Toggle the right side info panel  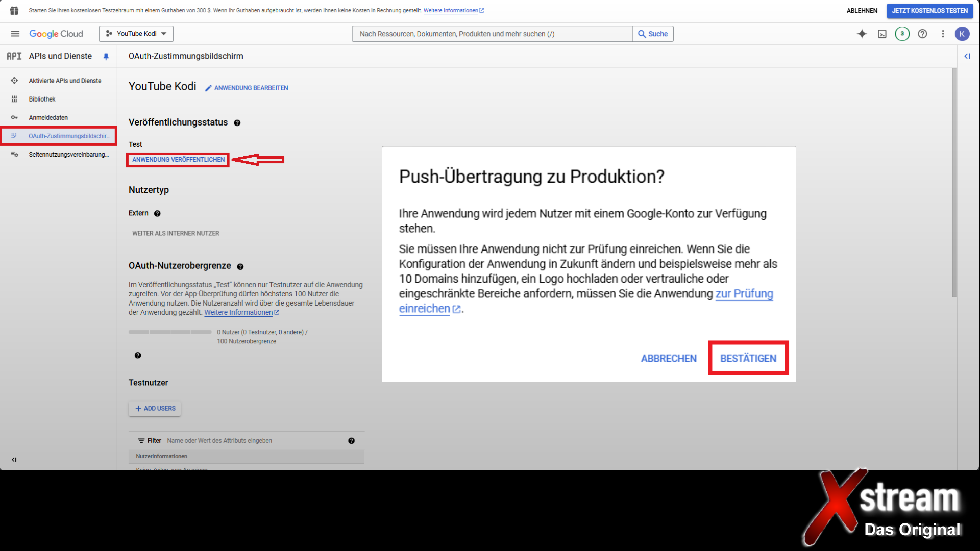coord(967,56)
